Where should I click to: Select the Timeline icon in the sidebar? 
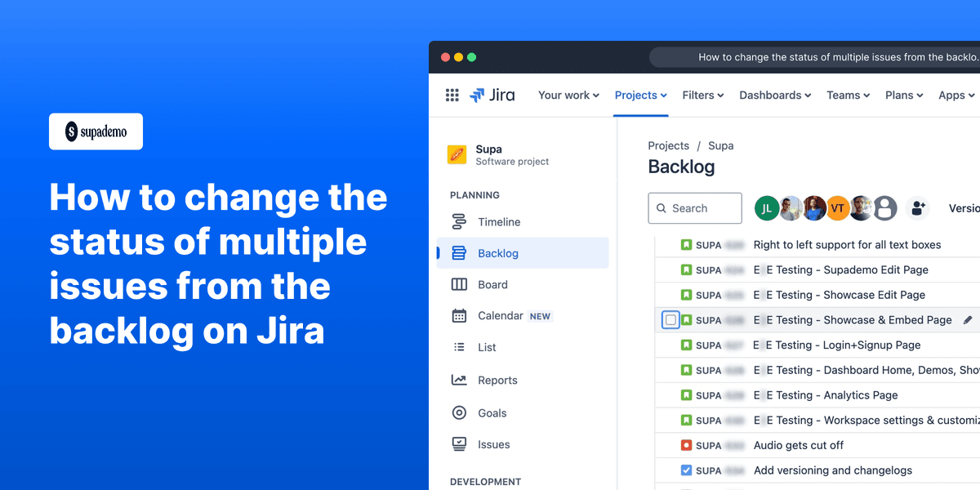(461, 221)
